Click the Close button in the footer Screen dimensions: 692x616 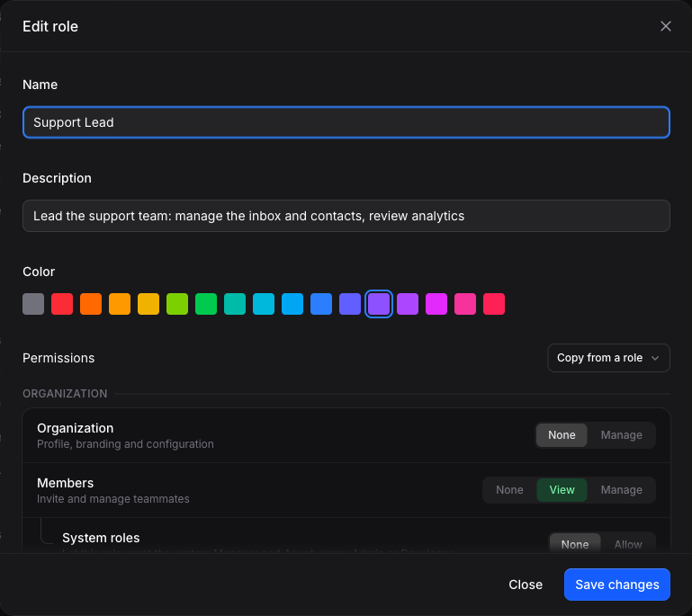526,585
